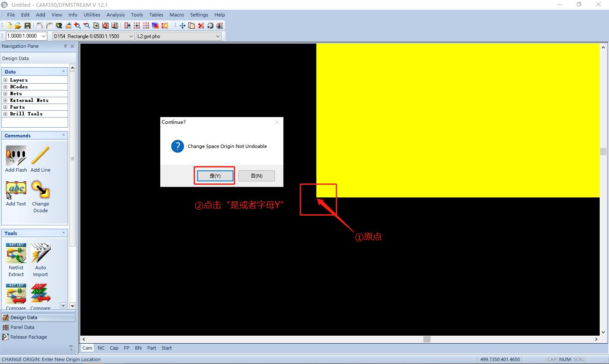Toggle the Navigation Pane pin

pos(65,46)
